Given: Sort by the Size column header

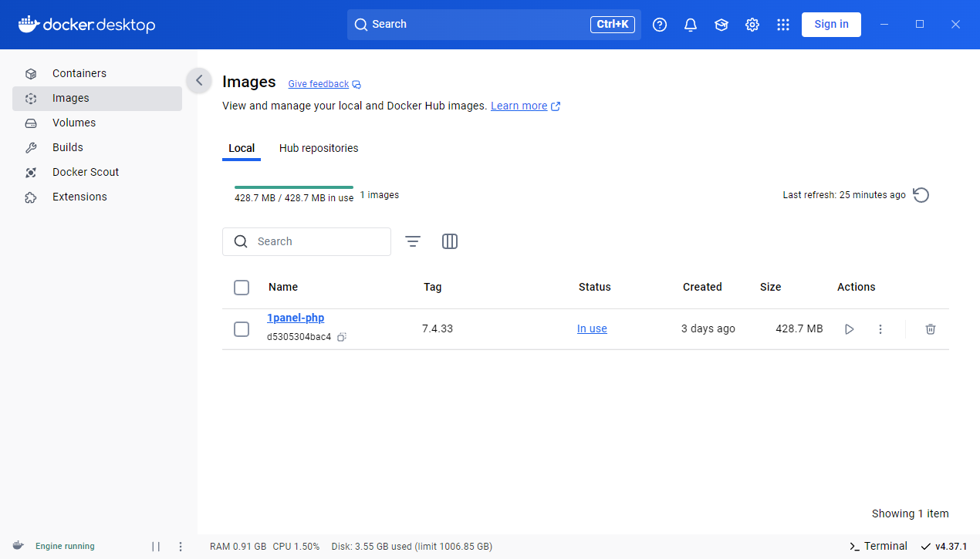Looking at the screenshot, I should click(x=771, y=288).
